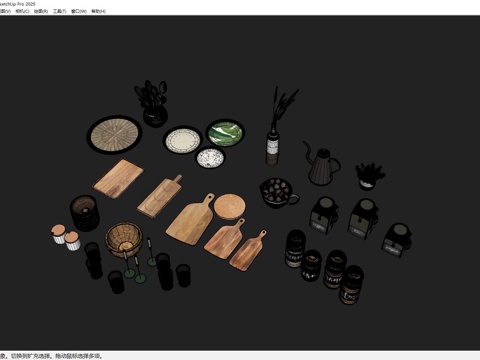Select the round wooden cutting board
The width and height of the screenshot is (480, 360).
pos(229,207)
